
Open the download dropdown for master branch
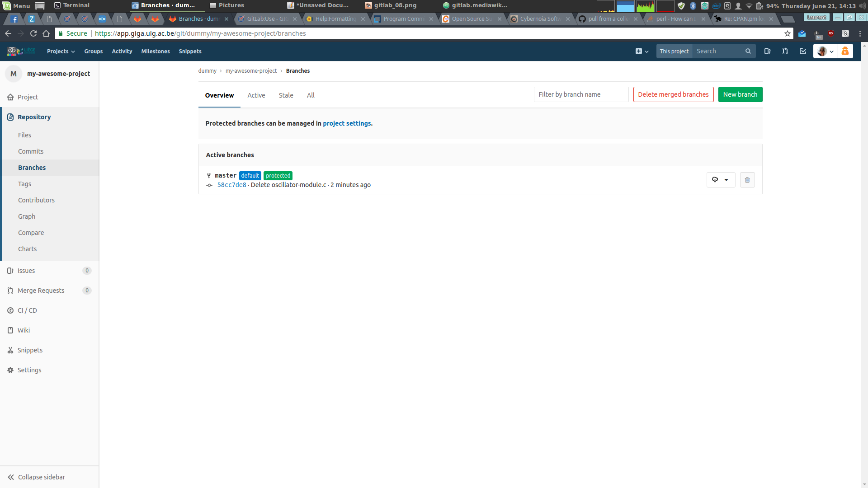[721, 180]
